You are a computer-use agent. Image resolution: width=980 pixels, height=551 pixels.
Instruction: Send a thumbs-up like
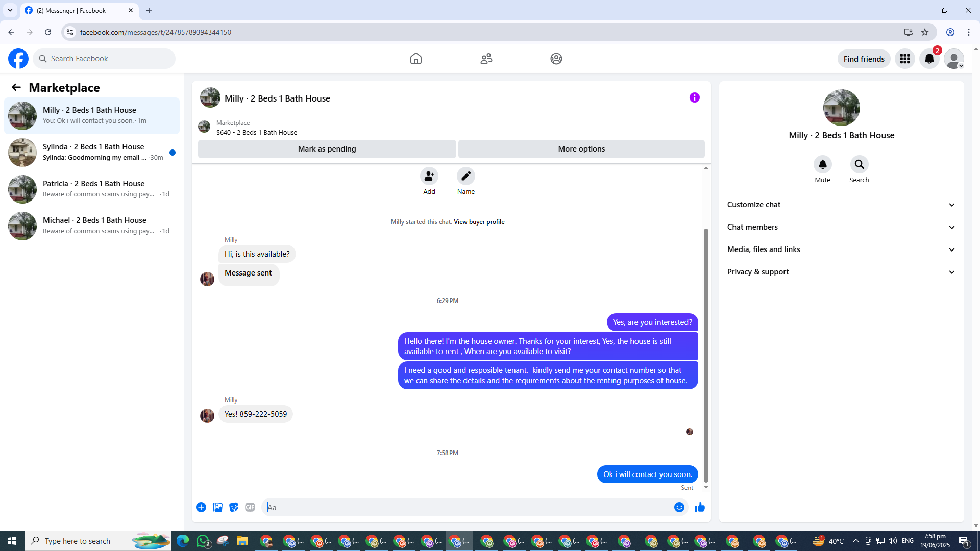point(700,507)
